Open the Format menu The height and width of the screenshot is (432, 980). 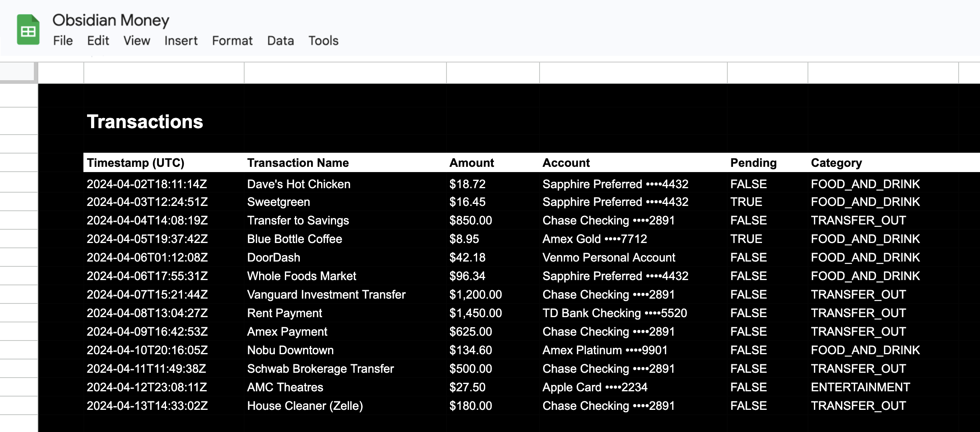coord(232,41)
